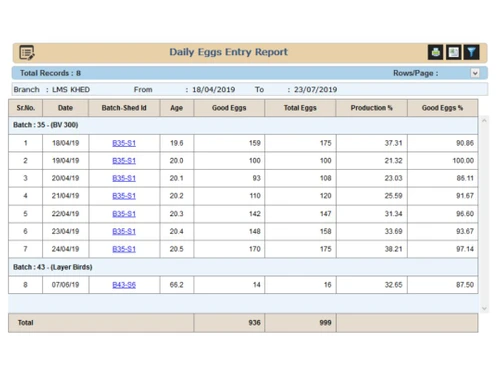Click the total eggs sum 999
The height and width of the screenshot is (375, 500).
tap(325, 323)
